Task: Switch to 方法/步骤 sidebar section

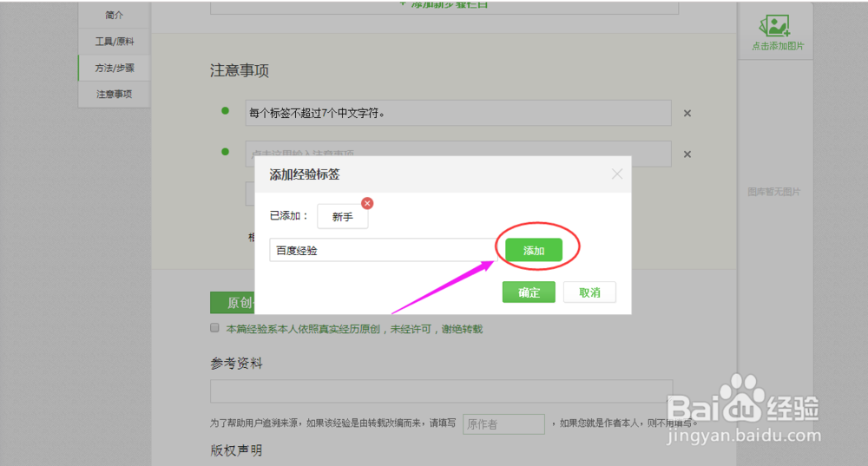Action: click(114, 68)
